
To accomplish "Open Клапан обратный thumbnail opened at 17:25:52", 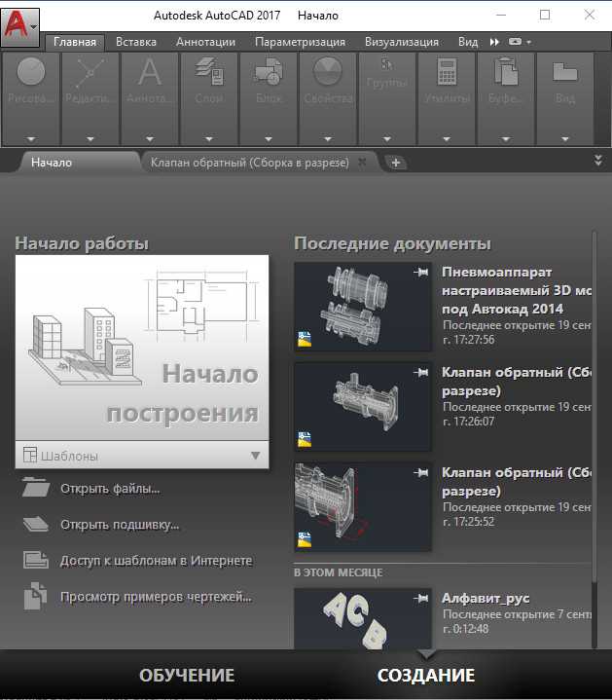I will tap(363, 506).
